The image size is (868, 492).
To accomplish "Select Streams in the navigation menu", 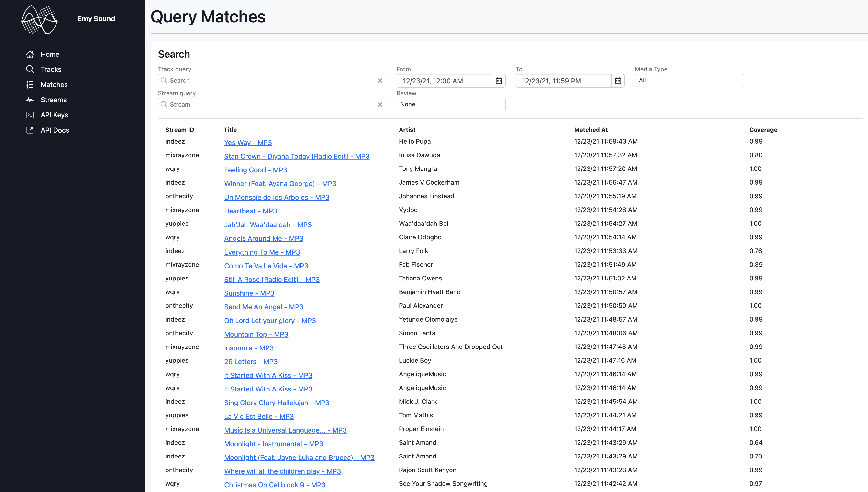I will click(x=53, y=100).
